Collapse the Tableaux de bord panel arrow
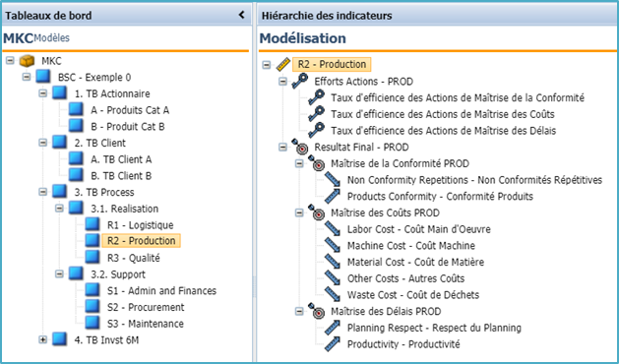 (x=242, y=15)
